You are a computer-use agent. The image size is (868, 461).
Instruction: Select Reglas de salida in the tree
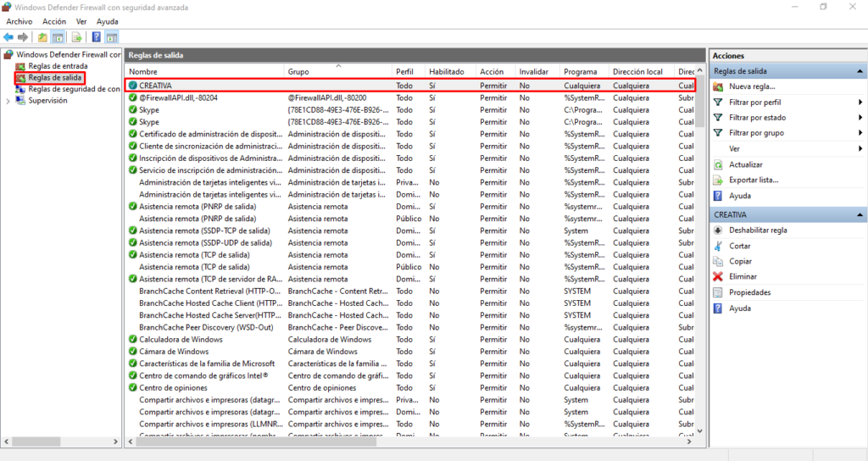tap(55, 77)
